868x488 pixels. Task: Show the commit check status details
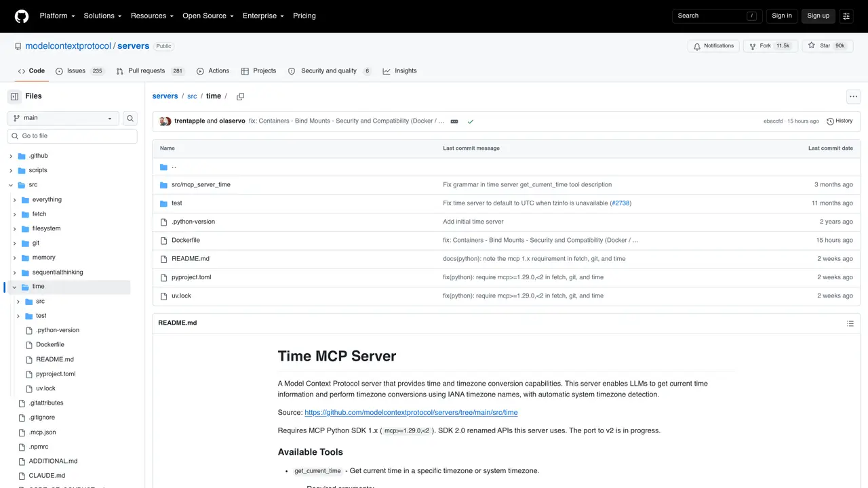(x=470, y=121)
